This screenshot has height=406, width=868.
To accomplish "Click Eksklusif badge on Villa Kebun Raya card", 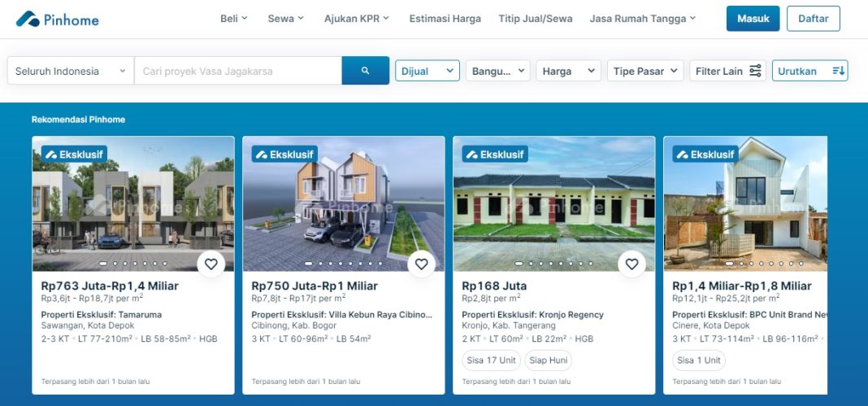I will click(x=284, y=154).
